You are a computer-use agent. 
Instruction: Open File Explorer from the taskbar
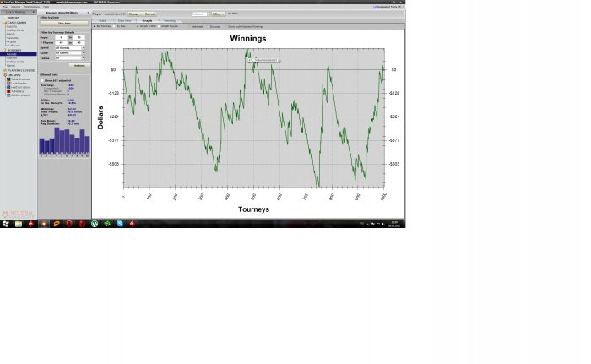[18, 224]
